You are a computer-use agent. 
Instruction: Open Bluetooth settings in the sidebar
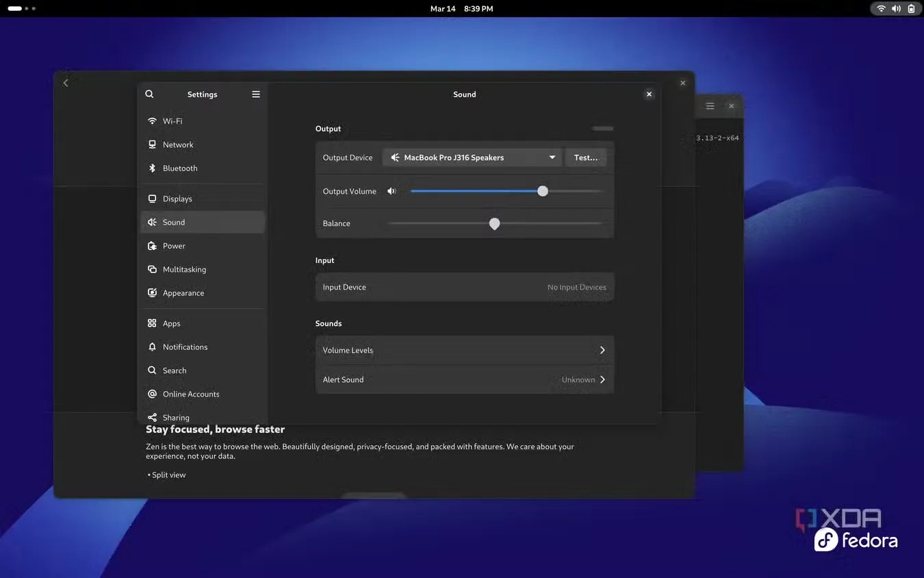click(152, 168)
